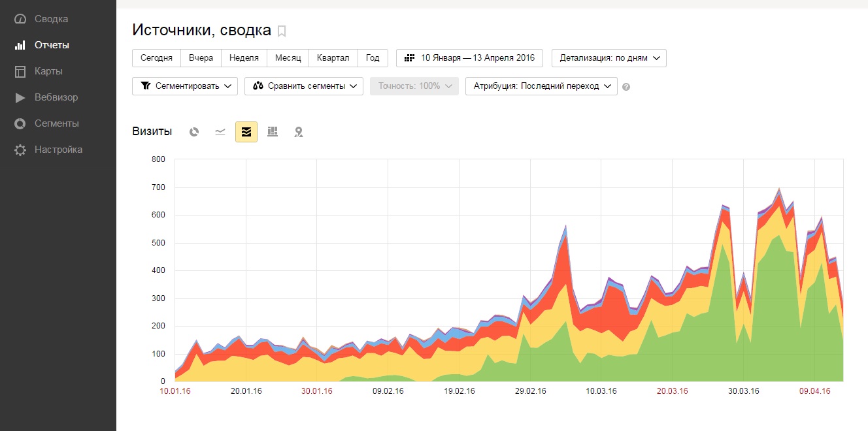The width and height of the screenshot is (868, 431).
Task: Click the Настройка gear icon
Action: click(20, 150)
